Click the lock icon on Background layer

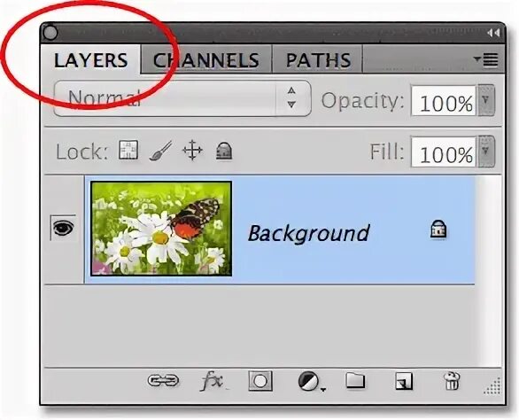coord(438,229)
